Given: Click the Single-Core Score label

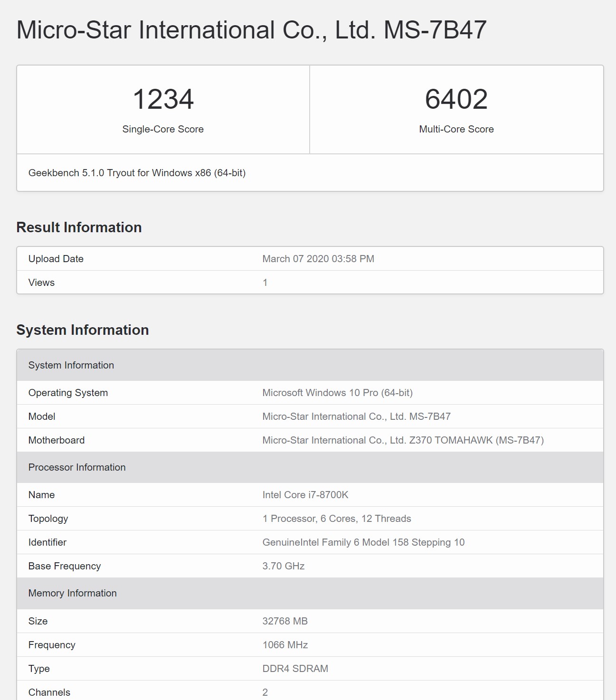Looking at the screenshot, I should (x=163, y=129).
